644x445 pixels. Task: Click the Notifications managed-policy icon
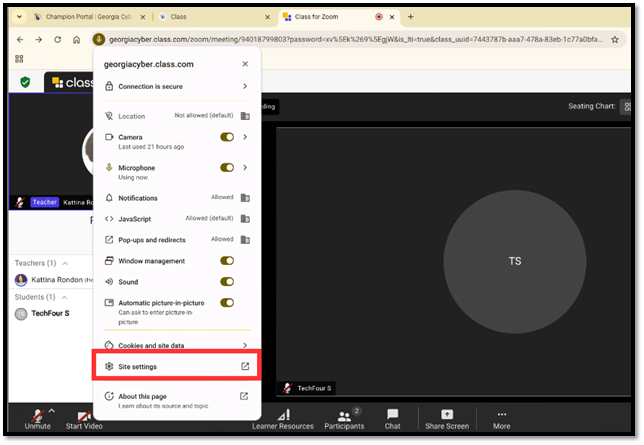click(245, 198)
